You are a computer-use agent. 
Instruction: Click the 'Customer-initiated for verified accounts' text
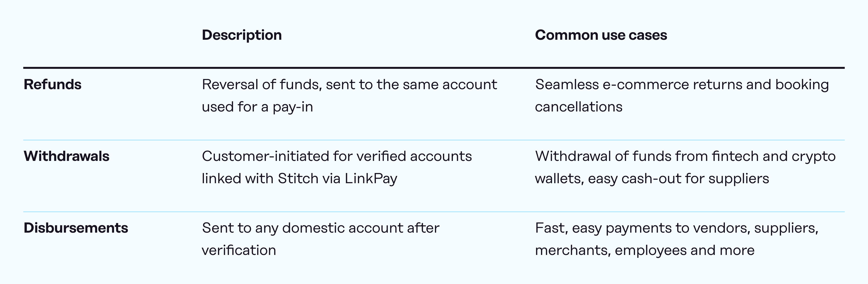337,156
